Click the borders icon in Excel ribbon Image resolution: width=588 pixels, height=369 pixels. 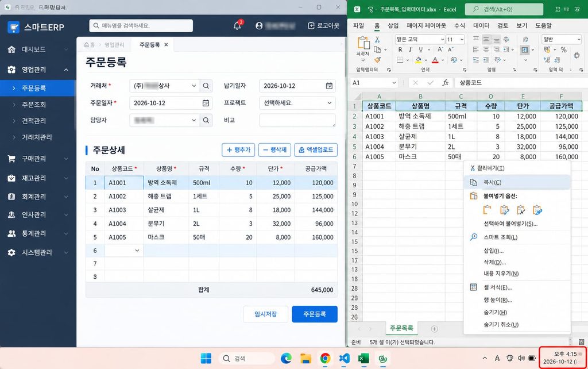400,60
